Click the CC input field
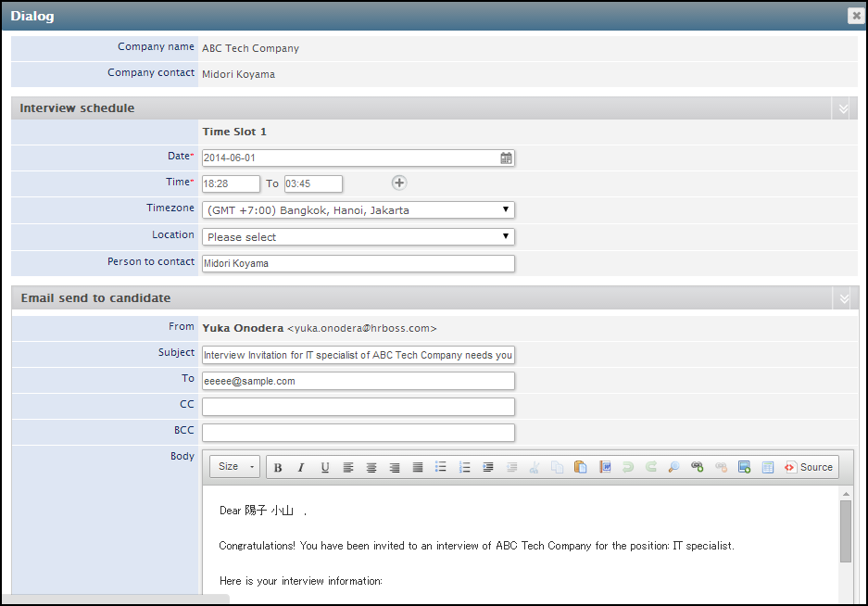This screenshot has width=868, height=606. click(359, 407)
